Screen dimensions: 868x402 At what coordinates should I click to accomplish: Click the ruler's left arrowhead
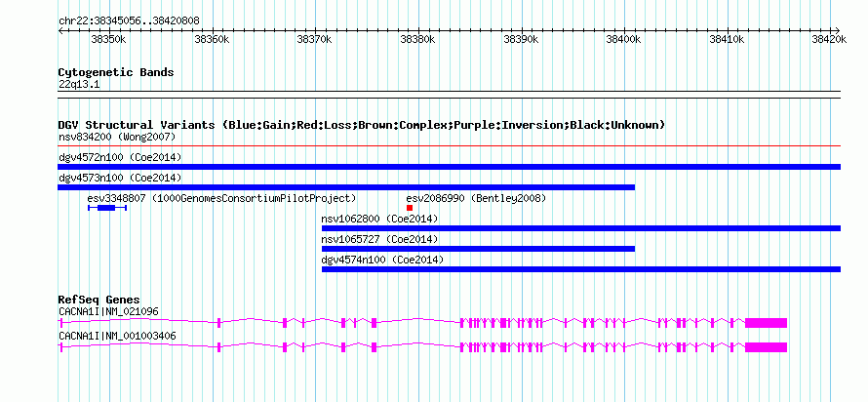click(x=60, y=30)
